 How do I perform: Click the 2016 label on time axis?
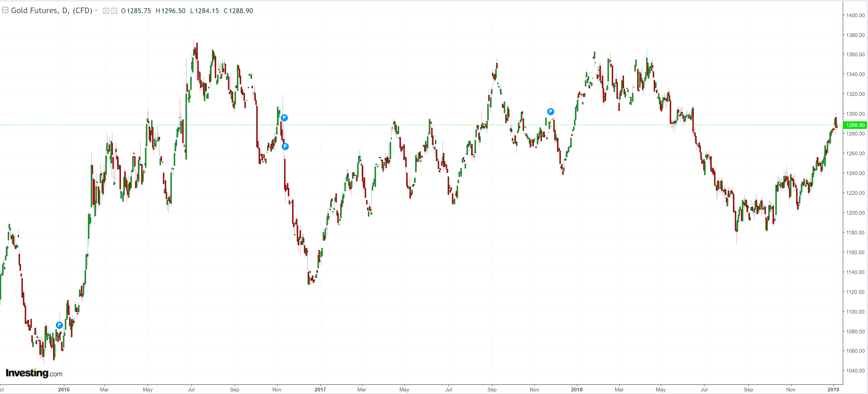(64, 390)
